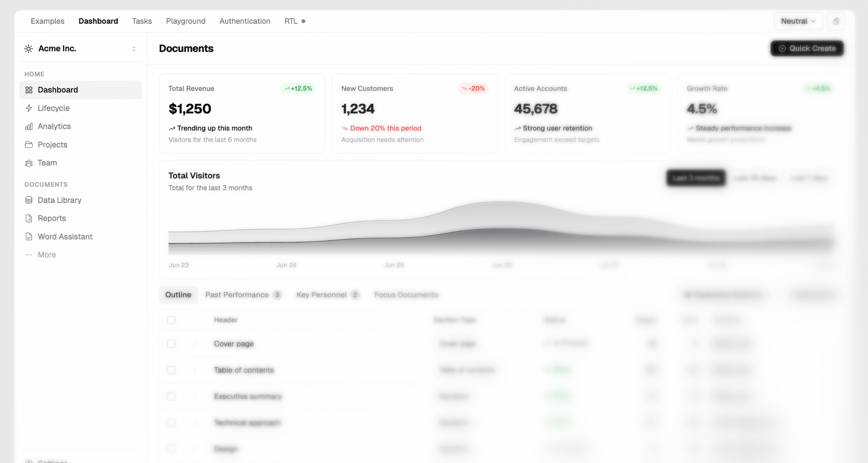Click the Data Library database icon
The height and width of the screenshot is (463, 868).
(x=29, y=200)
